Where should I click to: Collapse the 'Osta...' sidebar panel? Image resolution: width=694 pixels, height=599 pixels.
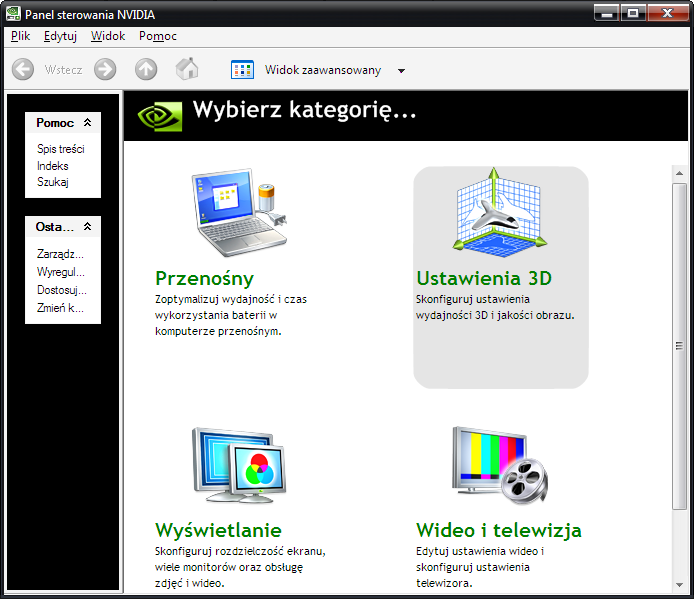[88, 226]
